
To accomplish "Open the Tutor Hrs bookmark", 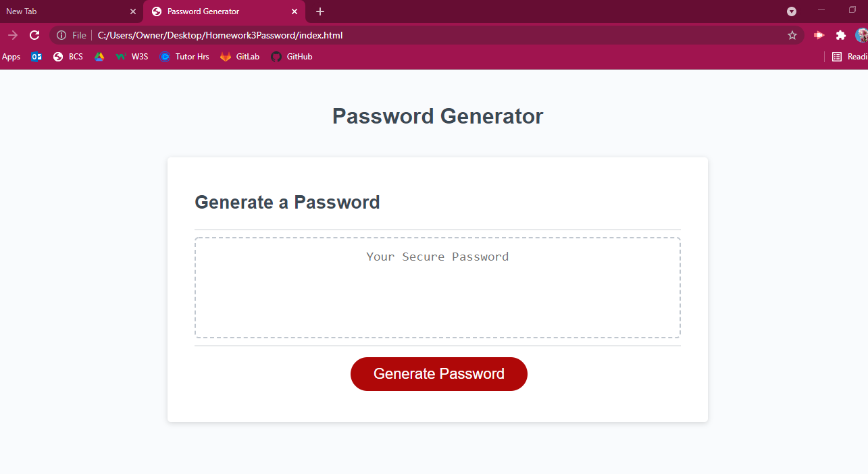I will (184, 57).
